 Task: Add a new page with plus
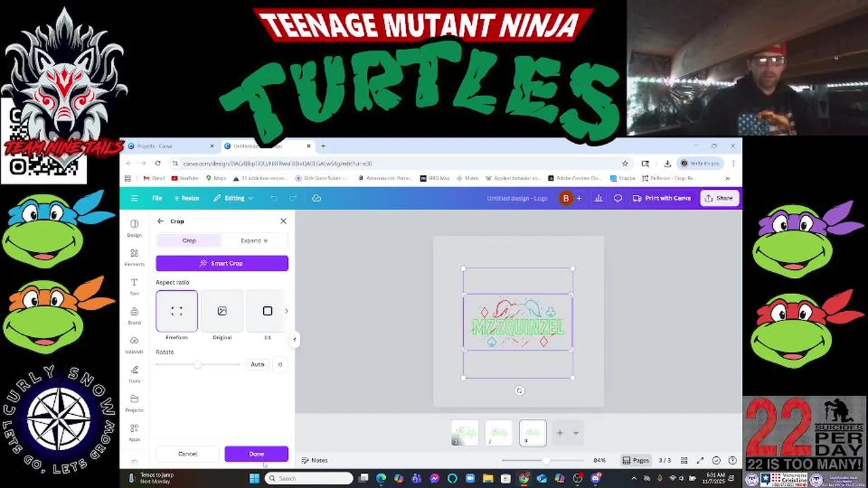click(559, 433)
